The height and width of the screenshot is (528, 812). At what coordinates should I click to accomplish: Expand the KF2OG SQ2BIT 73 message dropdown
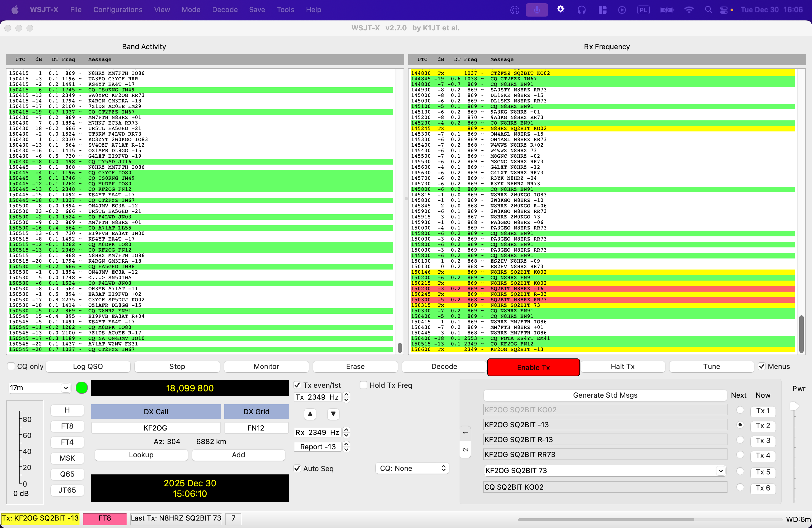tap(720, 471)
